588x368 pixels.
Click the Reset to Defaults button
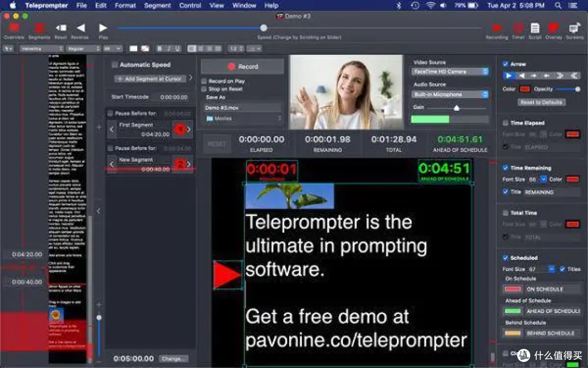point(541,102)
